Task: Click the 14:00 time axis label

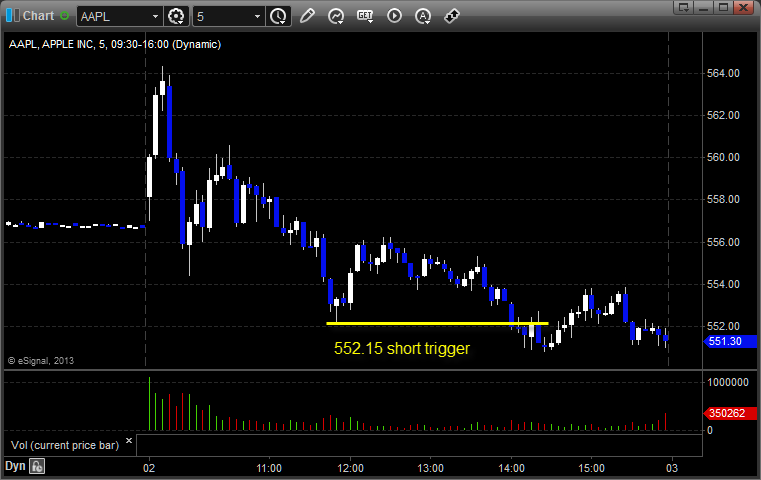Action: (x=512, y=468)
